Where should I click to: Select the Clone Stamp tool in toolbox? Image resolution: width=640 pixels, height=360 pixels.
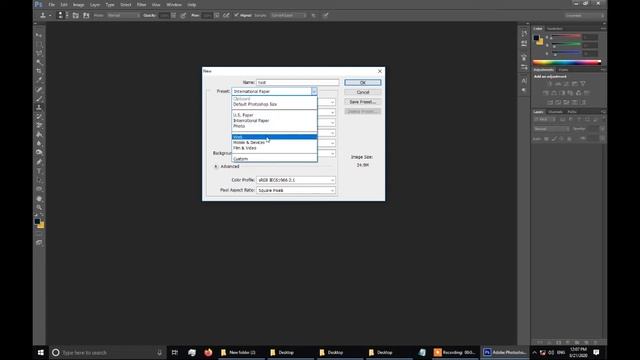pos(39,108)
